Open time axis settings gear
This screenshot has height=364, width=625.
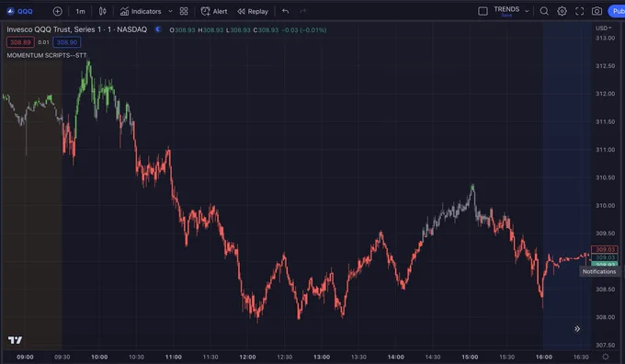tap(606, 357)
